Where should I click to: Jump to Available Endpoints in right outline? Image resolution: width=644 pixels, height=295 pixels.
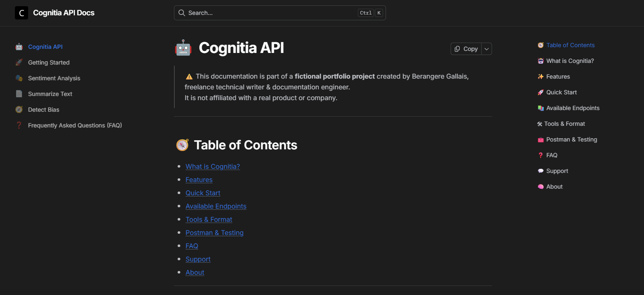coord(573,108)
